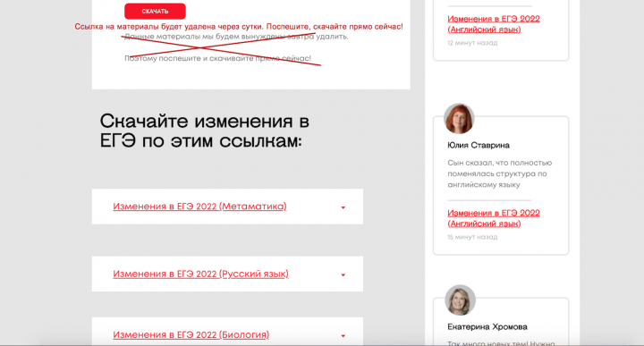
Task: Click the heading 'Скачайте изменения в ЕГЭ'
Action: [x=205, y=131]
